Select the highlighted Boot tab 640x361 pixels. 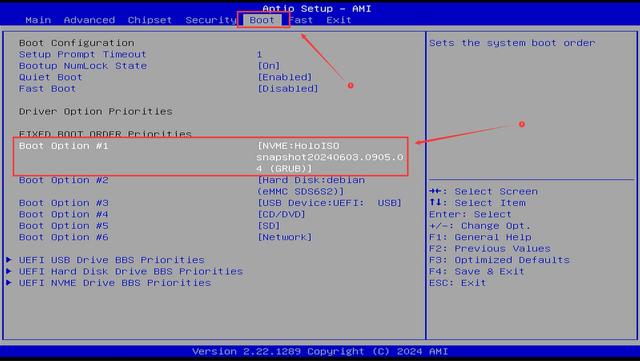(x=262, y=20)
